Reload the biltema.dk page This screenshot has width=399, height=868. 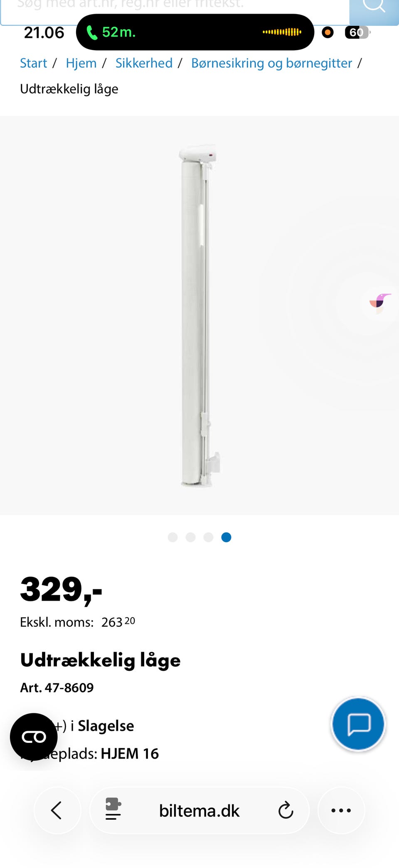pyautogui.click(x=286, y=810)
